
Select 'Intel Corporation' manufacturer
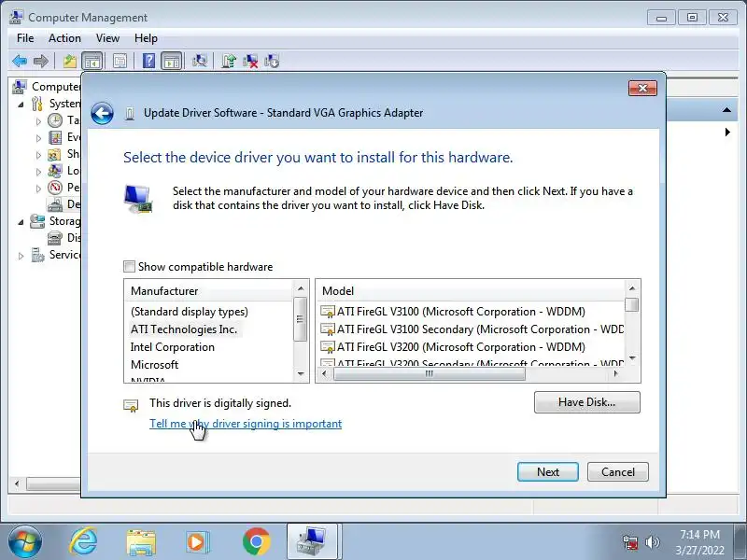pos(173,346)
